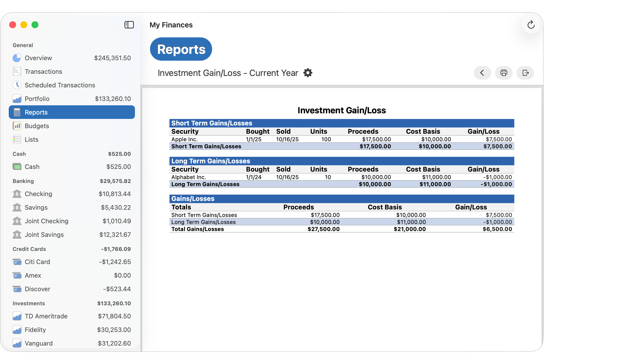631x364 pixels.
Task: Click the blue Reports pill button
Action: (x=181, y=49)
